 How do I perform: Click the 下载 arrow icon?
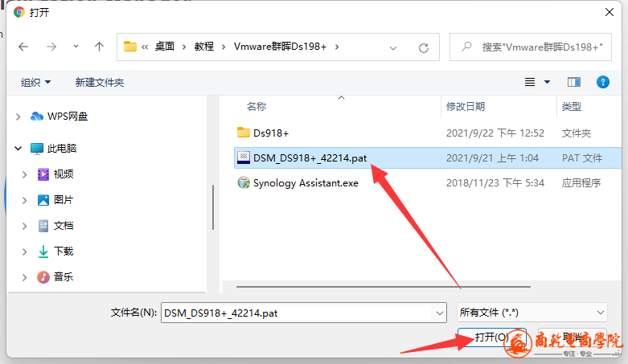pyautogui.click(x=43, y=252)
